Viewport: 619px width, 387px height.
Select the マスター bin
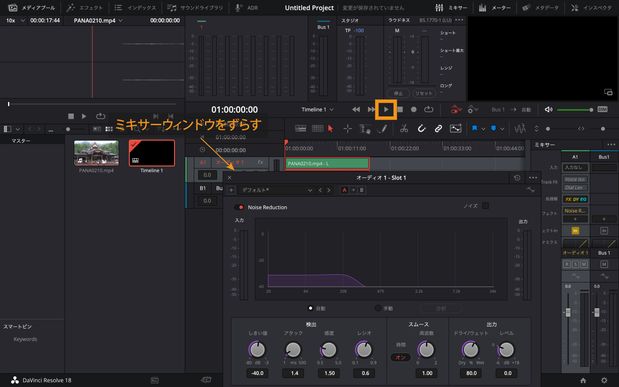coord(21,141)
